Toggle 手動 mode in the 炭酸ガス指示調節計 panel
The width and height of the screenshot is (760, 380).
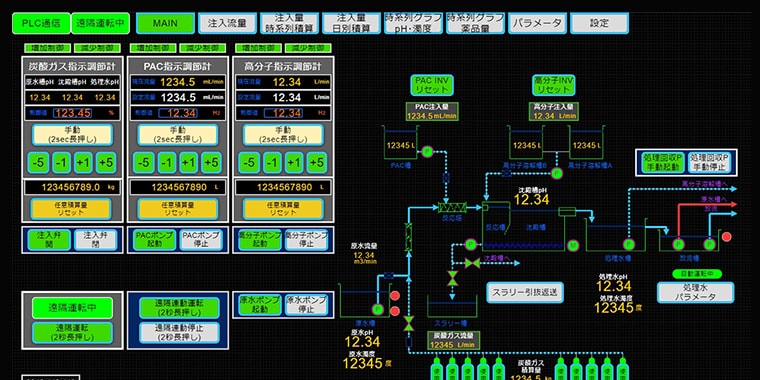pyautogui.click(x=72, y=135)
